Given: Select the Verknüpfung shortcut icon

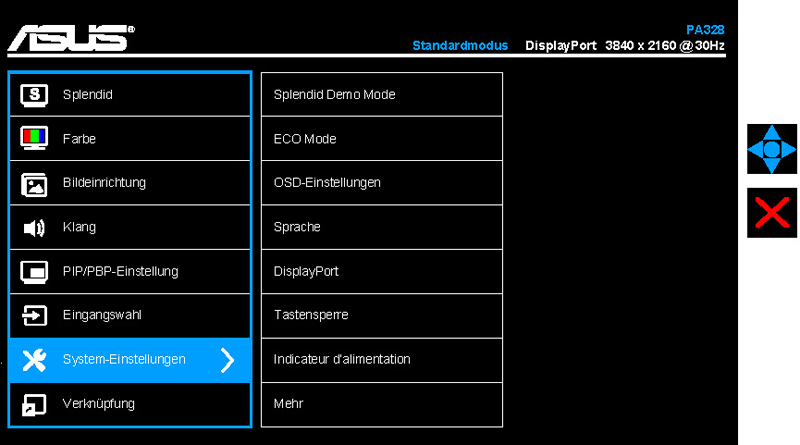Looking at the screenshot, I should click(x=34, y=405).
